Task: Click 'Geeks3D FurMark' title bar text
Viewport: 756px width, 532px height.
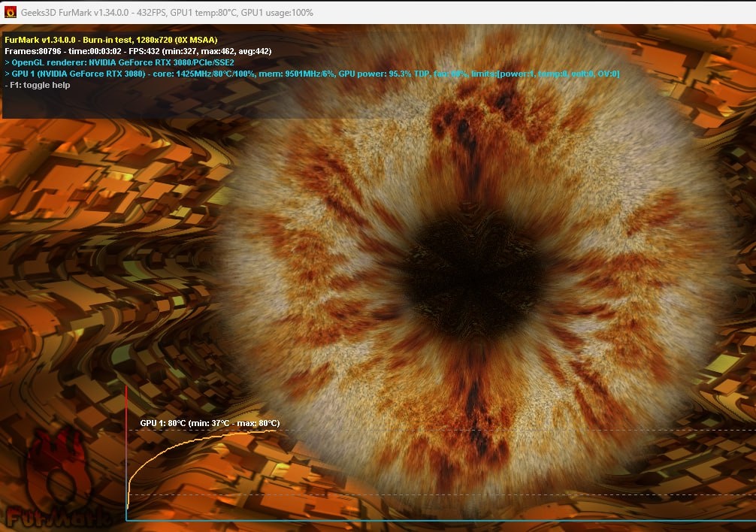Action: (x=62, y=13)
